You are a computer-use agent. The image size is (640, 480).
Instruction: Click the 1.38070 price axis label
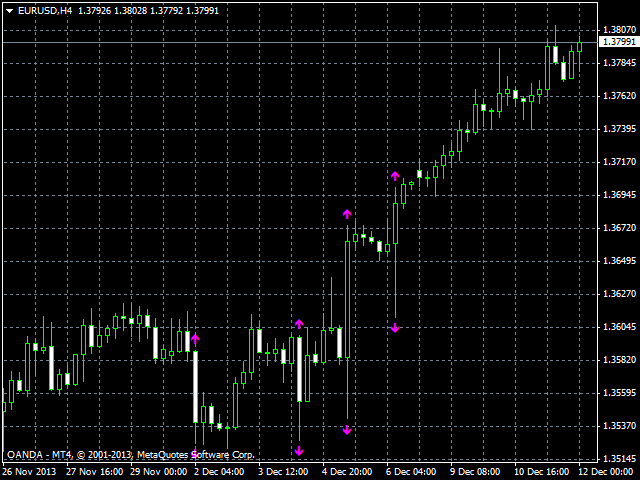pos(619,31)
